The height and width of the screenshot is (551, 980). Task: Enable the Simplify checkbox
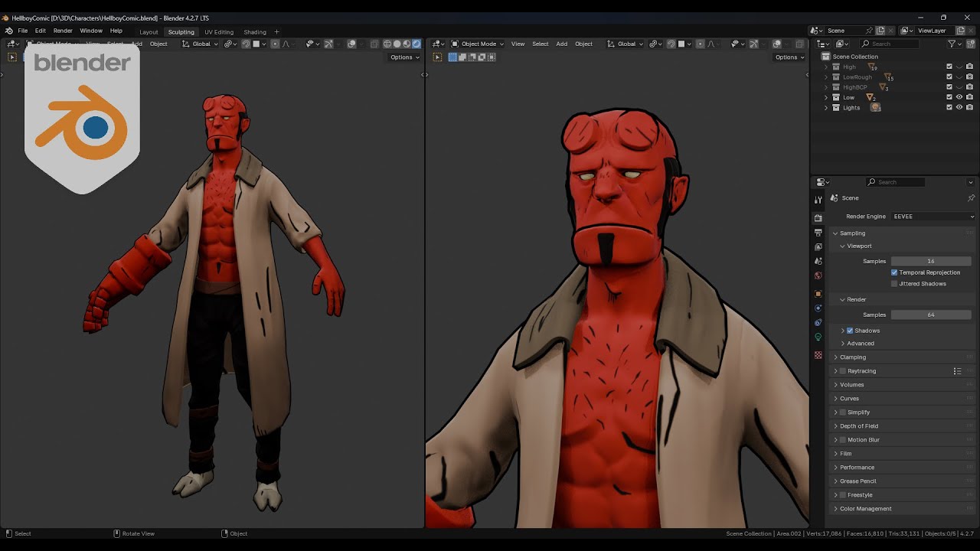843,412
